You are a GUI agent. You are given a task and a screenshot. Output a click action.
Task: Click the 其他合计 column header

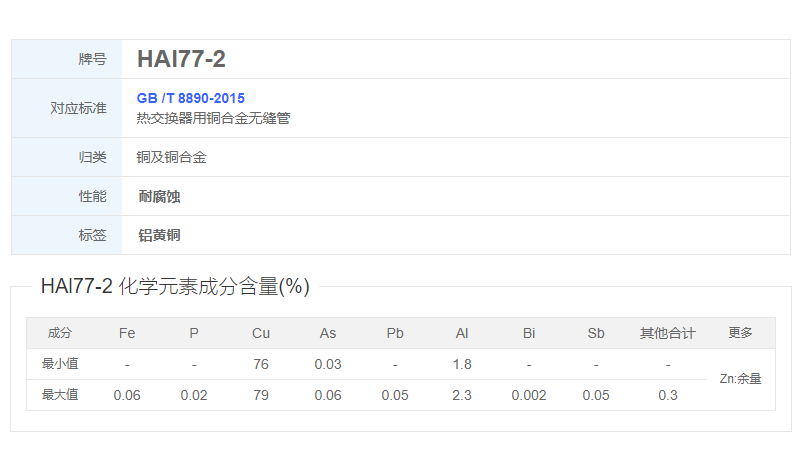click(x=668, y=333)
